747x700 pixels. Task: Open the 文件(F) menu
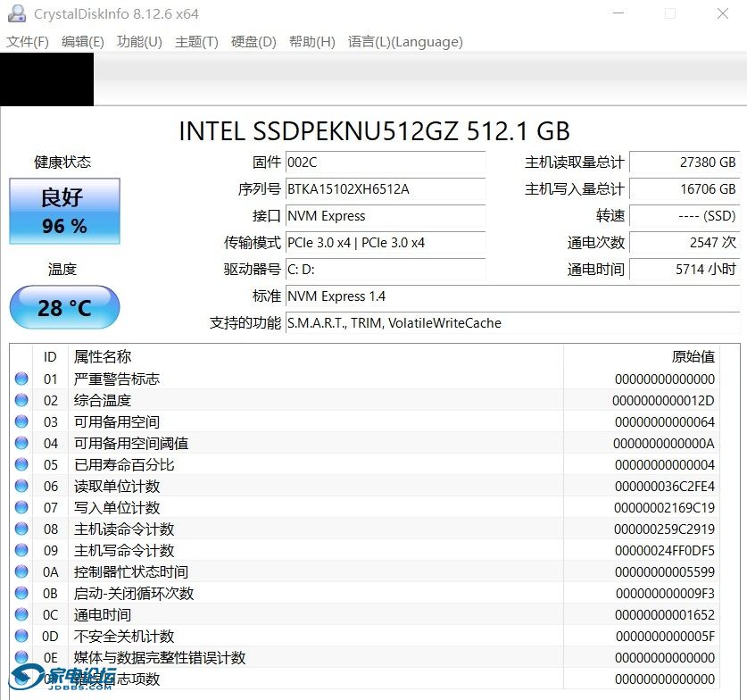point(28,42)
